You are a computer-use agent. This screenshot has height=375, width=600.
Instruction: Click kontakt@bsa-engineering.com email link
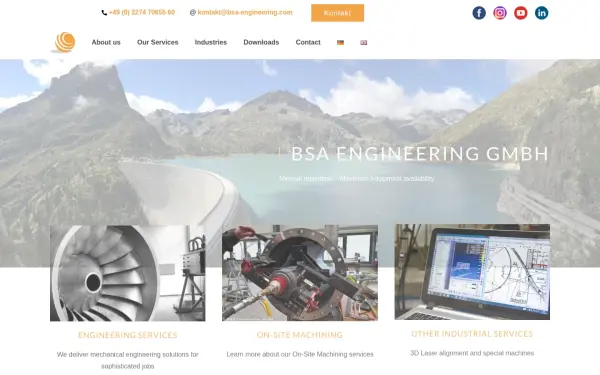tap(245, 12)
